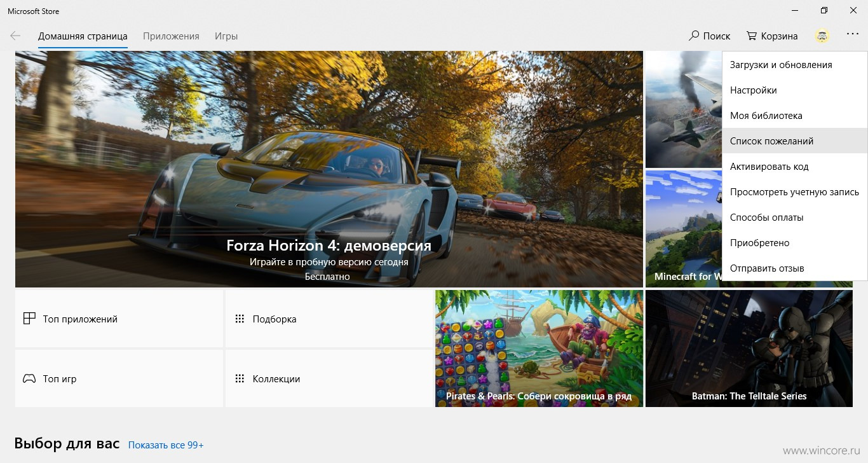Select Способы оплаты menu item
This screenshot has width=868, height=463.
pos(794,218)
